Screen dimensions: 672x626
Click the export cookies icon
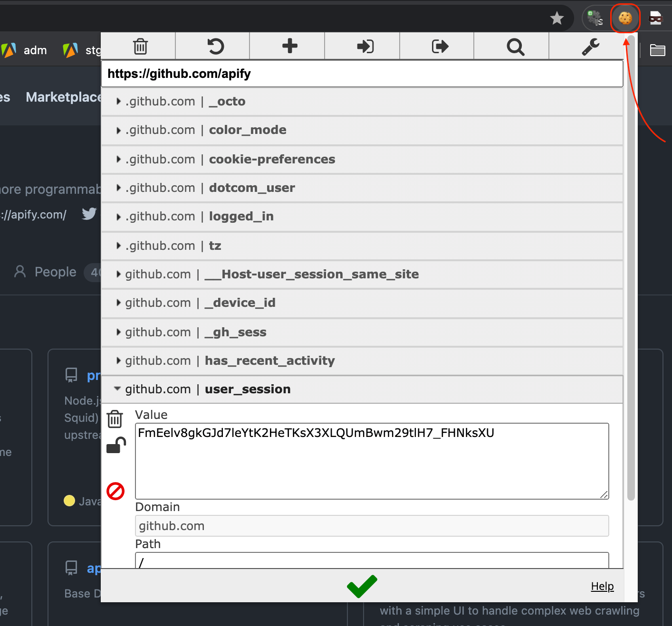pyautogui.click(x=440, y=47)
